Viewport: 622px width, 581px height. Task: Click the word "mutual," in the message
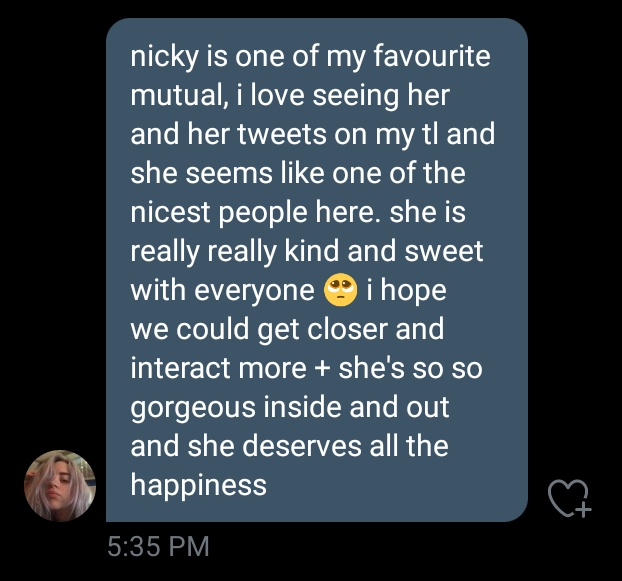[x=180, y=96]
